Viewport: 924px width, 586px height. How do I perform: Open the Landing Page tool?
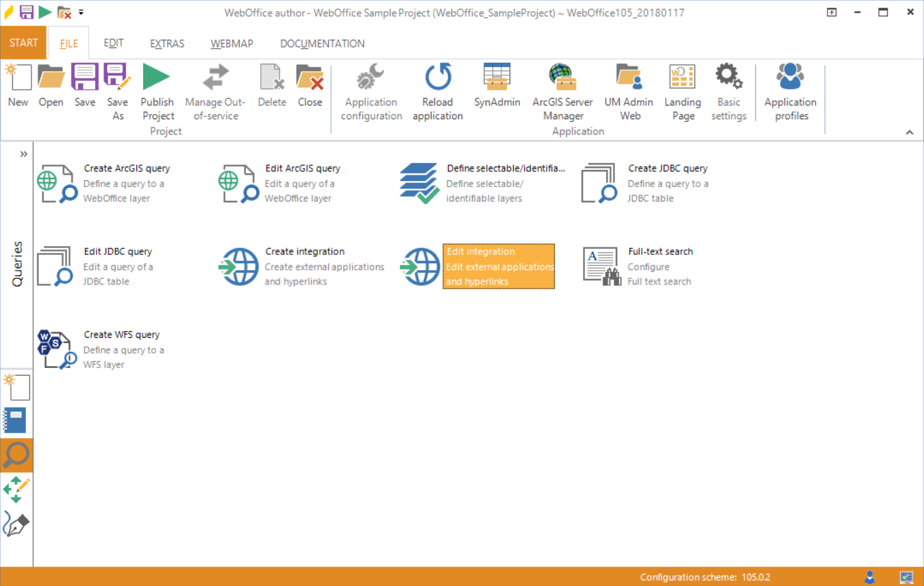pos(682,77)
